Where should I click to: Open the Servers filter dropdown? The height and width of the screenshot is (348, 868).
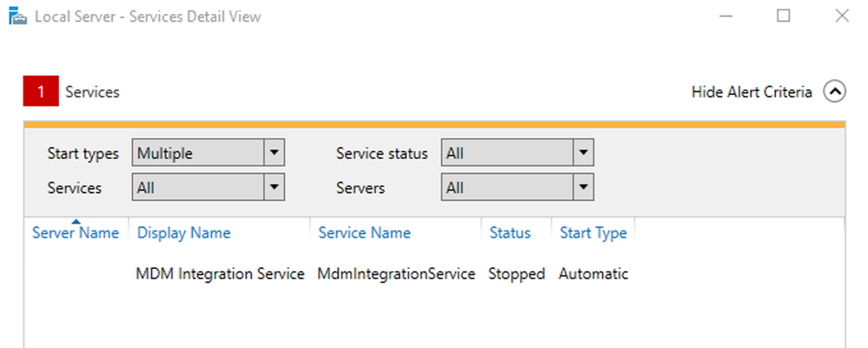coord(583,187)
